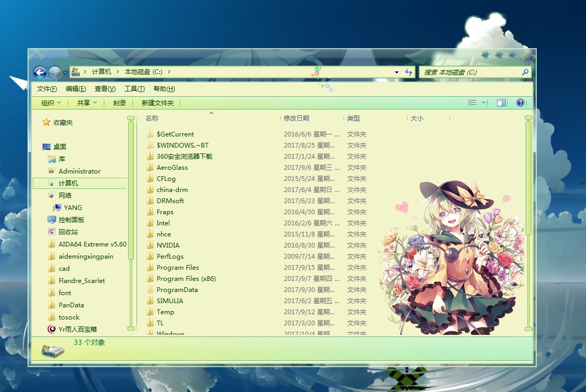Show the preview pane

pyautogui.click(x=501, y=102)
